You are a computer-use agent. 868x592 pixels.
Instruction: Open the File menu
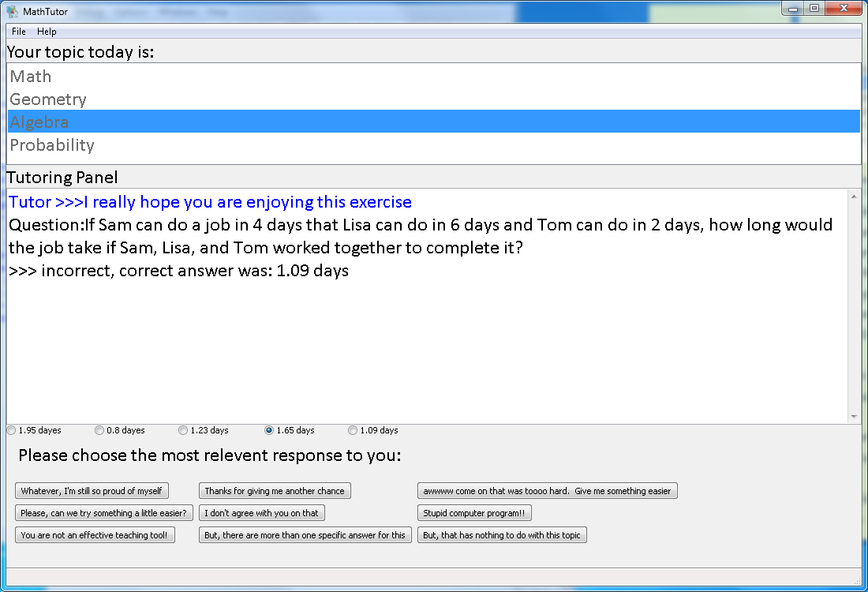pos(19,32)
